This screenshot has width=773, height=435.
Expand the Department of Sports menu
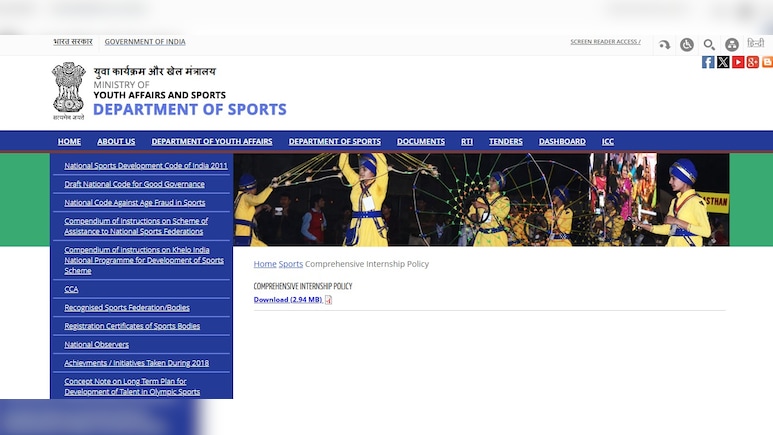click(x=334, y=142)
